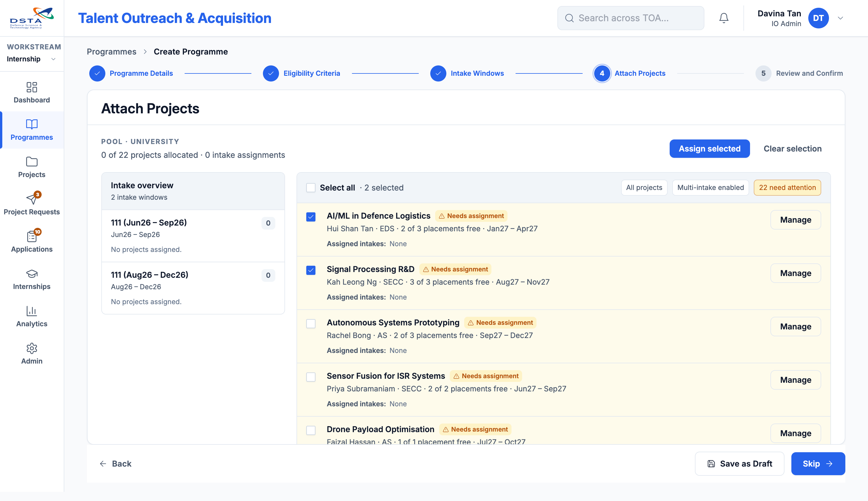868x501 pixels.
Task: Filter by 22 need attention
Action: pos(787,188)
